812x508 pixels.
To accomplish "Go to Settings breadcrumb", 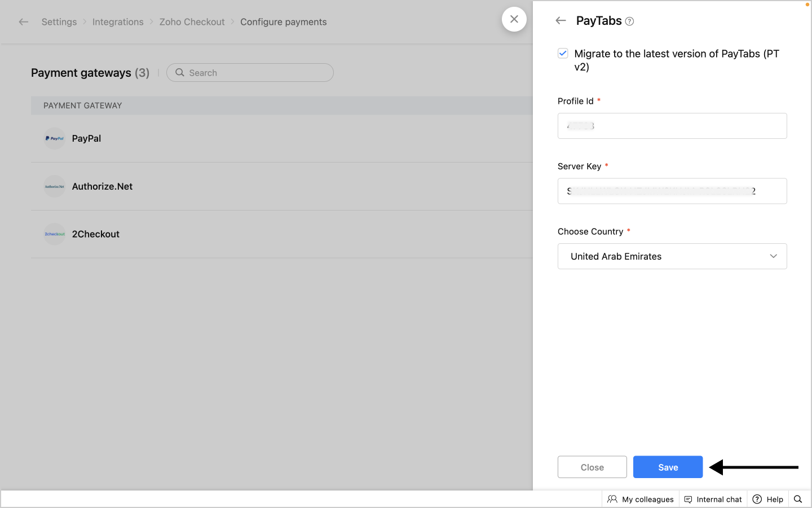I will click(x=59, y=22).
